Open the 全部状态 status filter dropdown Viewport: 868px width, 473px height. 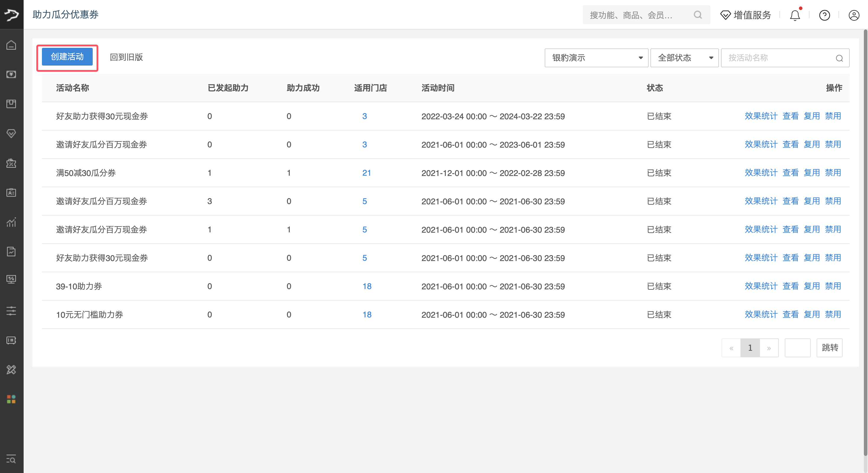(684, 58)
